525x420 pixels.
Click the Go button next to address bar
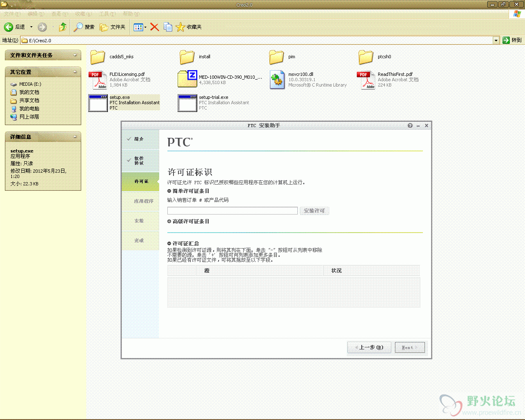click(x=512, y=40)
